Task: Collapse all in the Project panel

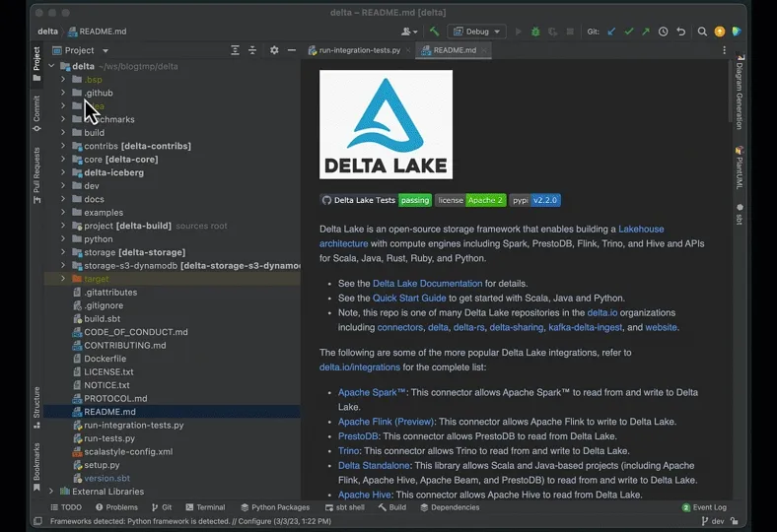Action: [x=252, y=50]
